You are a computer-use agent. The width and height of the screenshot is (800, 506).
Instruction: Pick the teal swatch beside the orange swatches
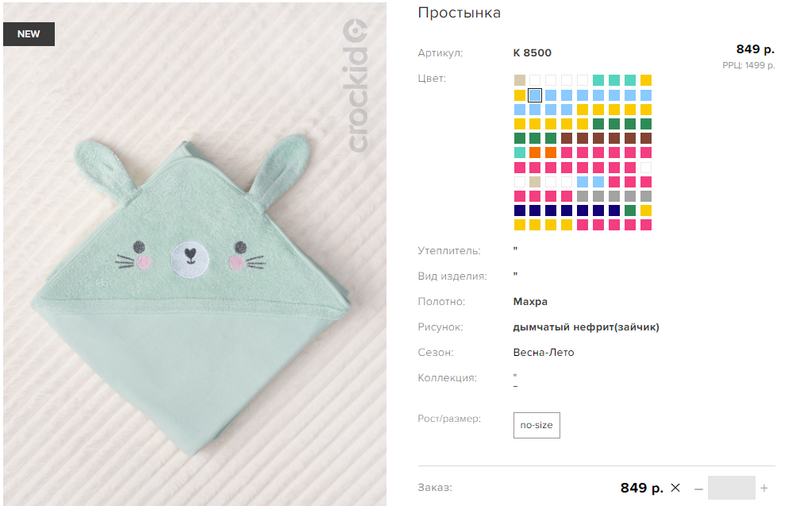point(519,153)
